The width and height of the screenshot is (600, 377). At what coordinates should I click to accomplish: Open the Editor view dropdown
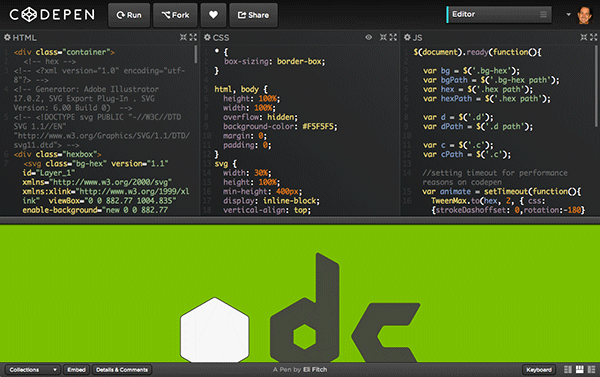tap(499, 15)
